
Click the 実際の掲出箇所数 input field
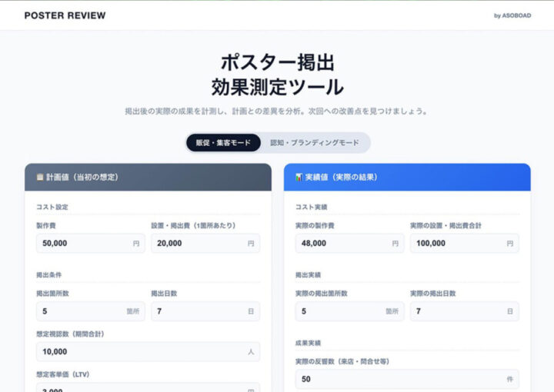point(349,311)
